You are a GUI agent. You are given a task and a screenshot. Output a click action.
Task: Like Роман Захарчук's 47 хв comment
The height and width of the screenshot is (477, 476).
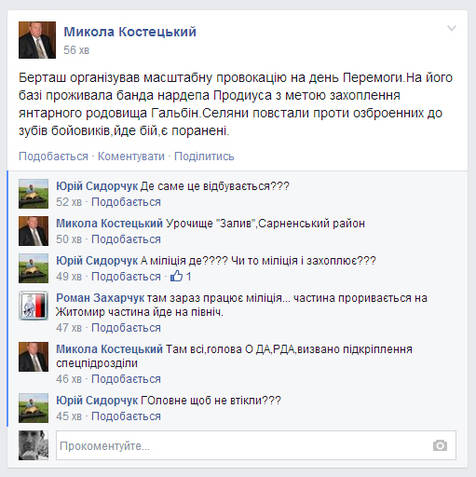126,328
